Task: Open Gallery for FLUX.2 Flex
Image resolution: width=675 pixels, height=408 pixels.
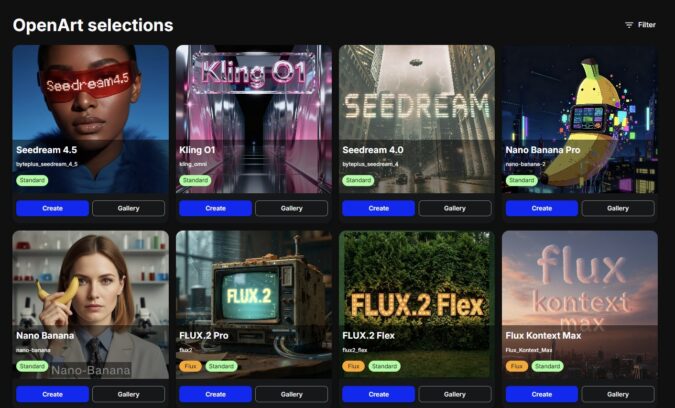Action: [x=455, y=394]
